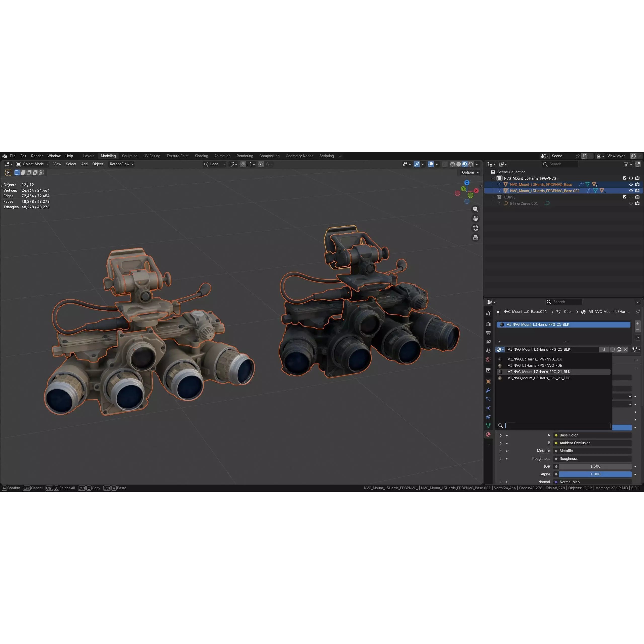644x644 pixels.
Task: Disable render visibility for BézierCurve.001
Action: pyautogui.click(x=638, y=203)
